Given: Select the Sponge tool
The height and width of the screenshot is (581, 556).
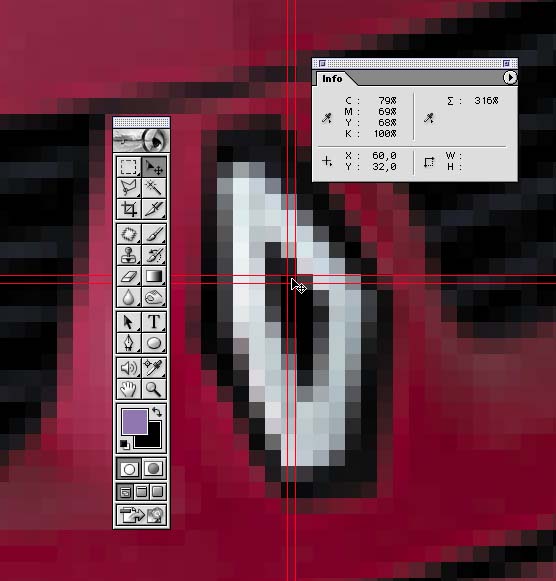Looking at the screenshot, I should 154,297.
